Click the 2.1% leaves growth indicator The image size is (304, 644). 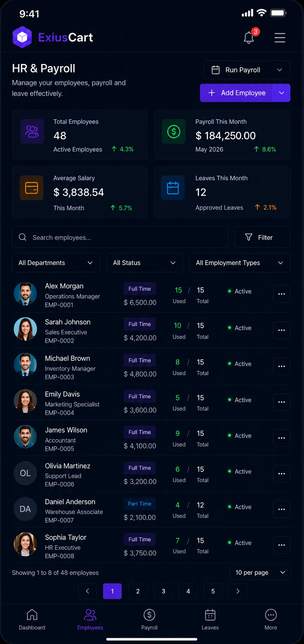coord(266,208)
